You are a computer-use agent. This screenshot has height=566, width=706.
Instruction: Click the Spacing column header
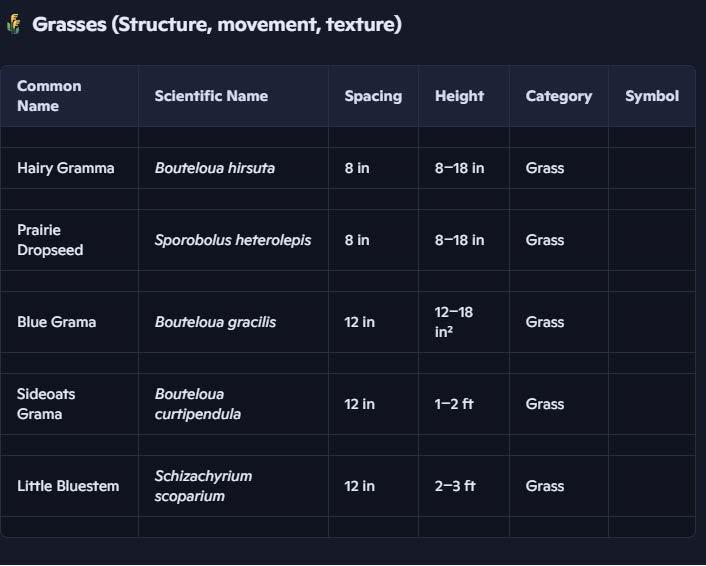373,96
